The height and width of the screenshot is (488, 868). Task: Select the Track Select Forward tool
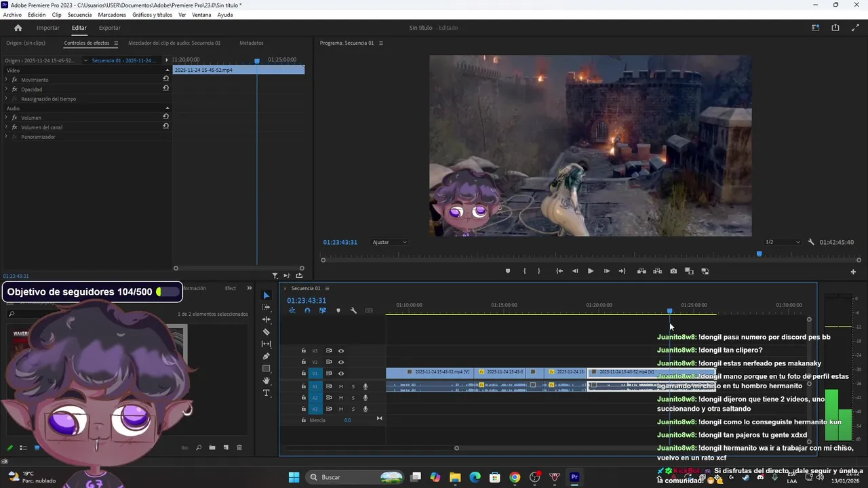(266, 308)
